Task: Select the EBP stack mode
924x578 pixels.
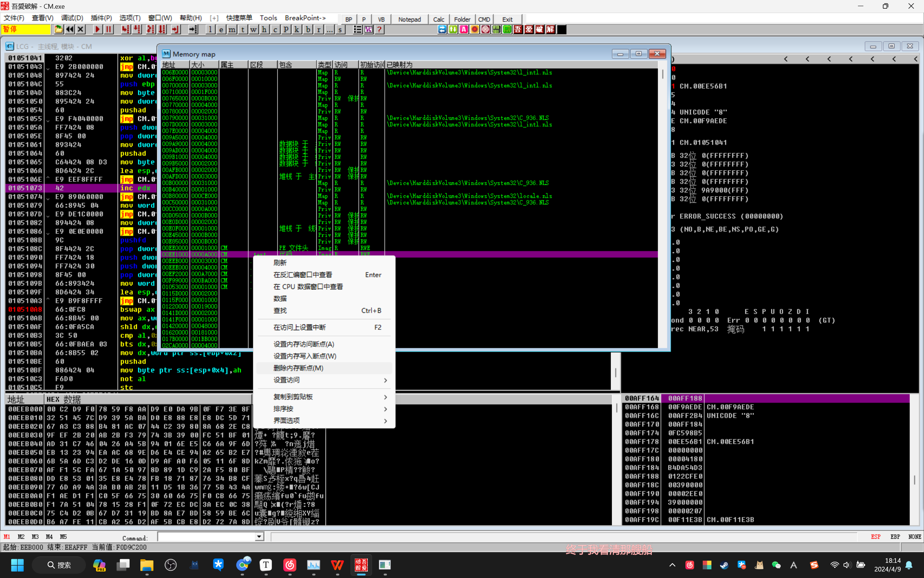Action: [x=895, y=537]
